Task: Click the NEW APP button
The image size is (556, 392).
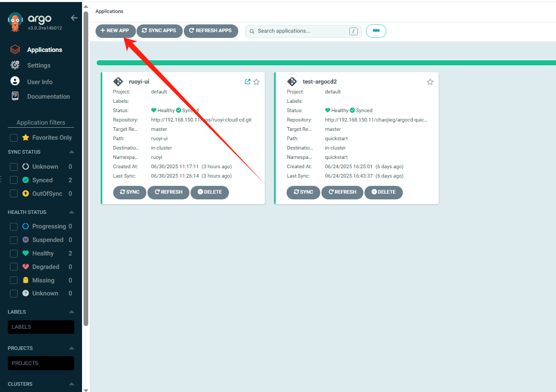Action: pos(115,31)
